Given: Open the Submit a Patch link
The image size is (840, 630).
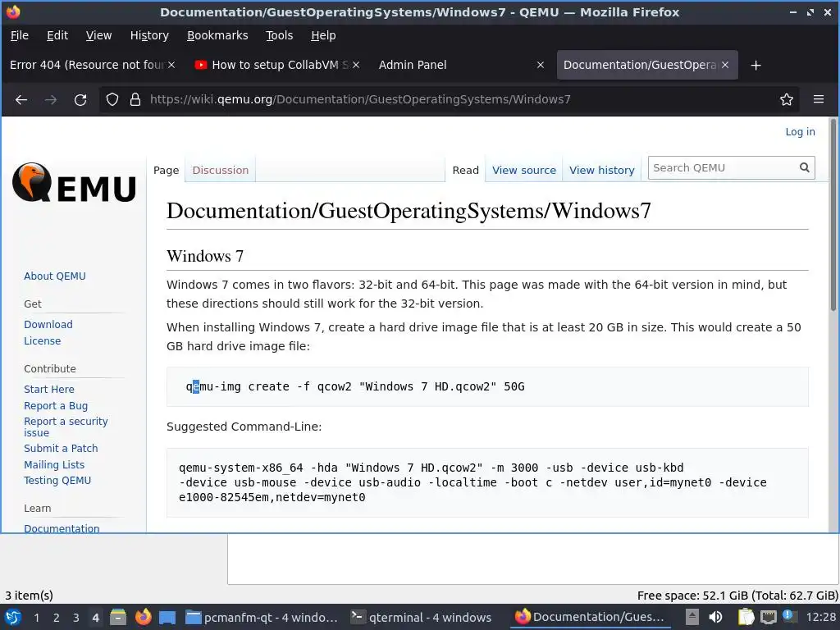Looking at the screenshot, I should (61, 449).
